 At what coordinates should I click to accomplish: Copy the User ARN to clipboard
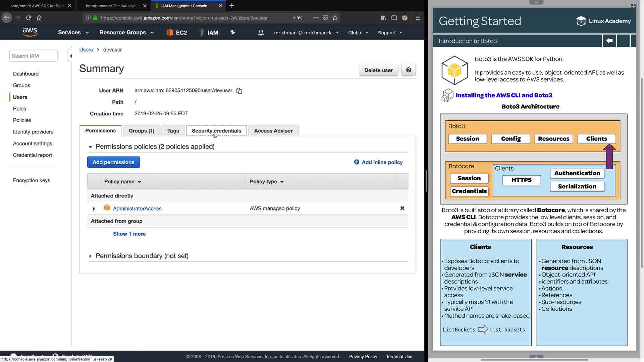point(239,91)
